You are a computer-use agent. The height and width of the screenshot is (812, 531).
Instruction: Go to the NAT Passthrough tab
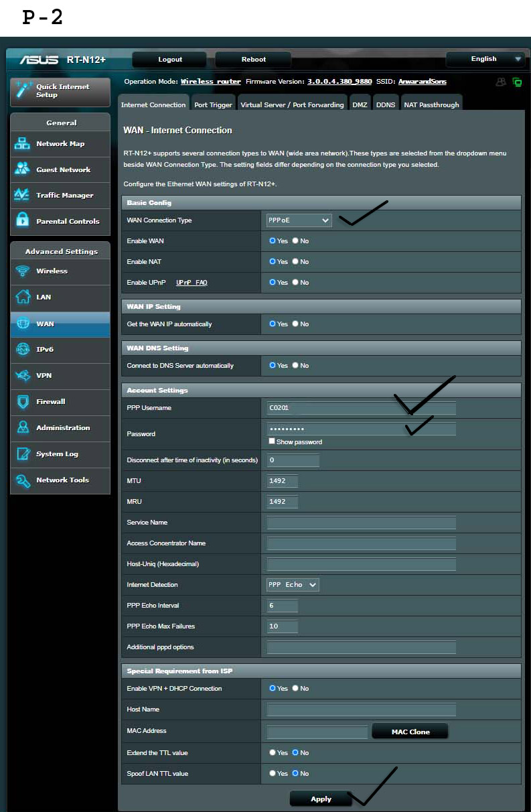tap(431, 105)
